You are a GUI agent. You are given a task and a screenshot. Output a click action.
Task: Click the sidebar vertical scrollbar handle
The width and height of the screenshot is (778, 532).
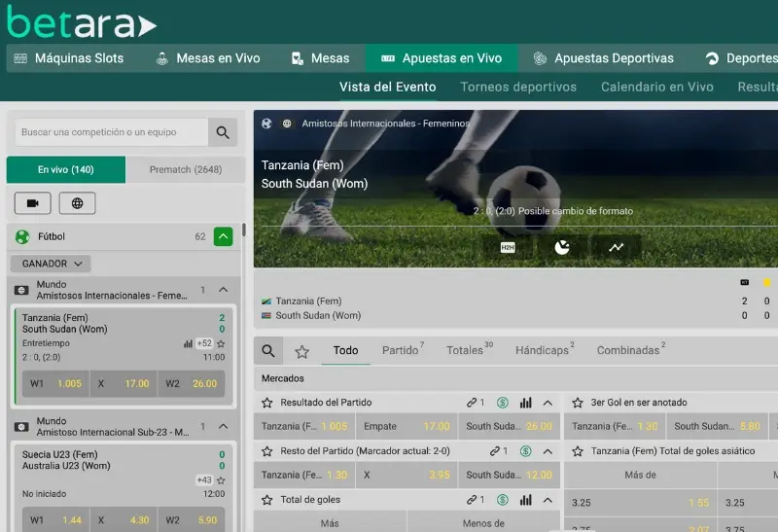pyautogui.click(x=244, y=230)
